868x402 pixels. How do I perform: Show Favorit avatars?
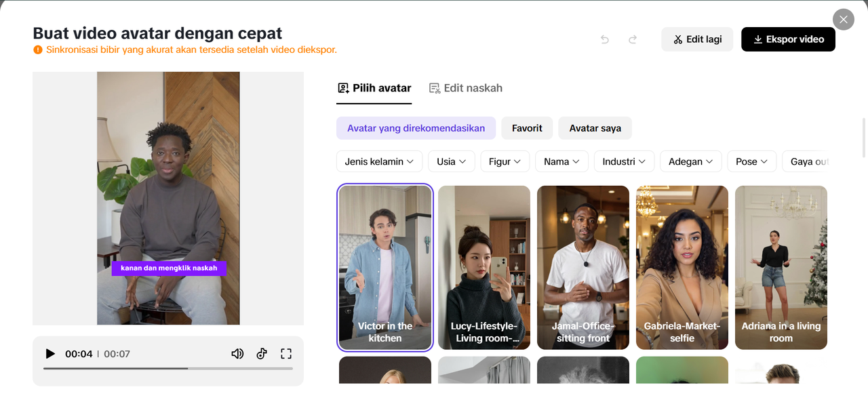tap(527, 128)
